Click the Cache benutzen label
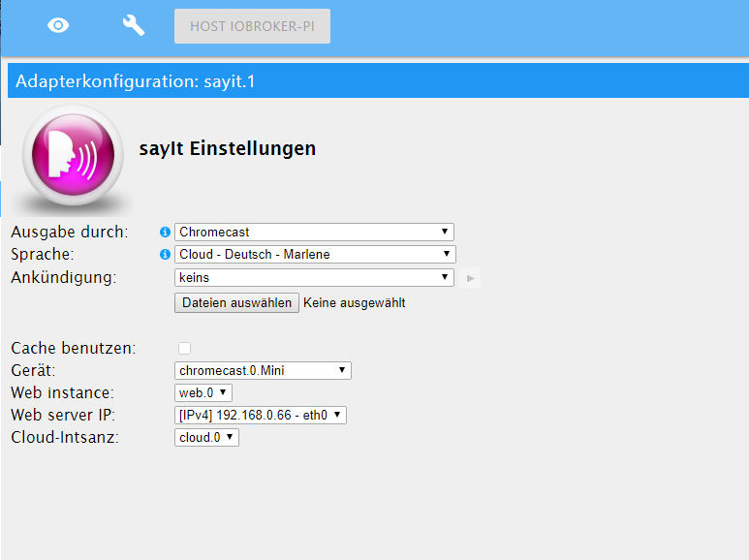749x560 pixels. coord(73,349)
